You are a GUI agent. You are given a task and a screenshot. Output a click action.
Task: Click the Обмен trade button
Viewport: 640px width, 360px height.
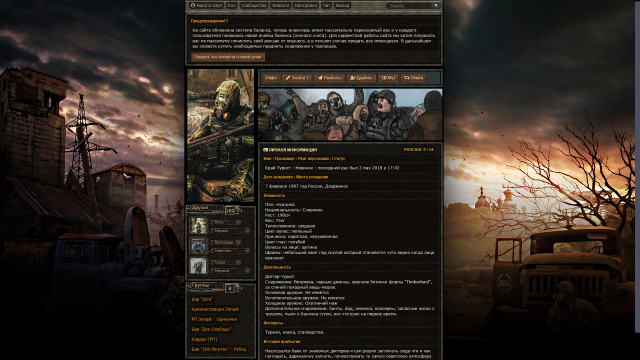click(413, 78)
